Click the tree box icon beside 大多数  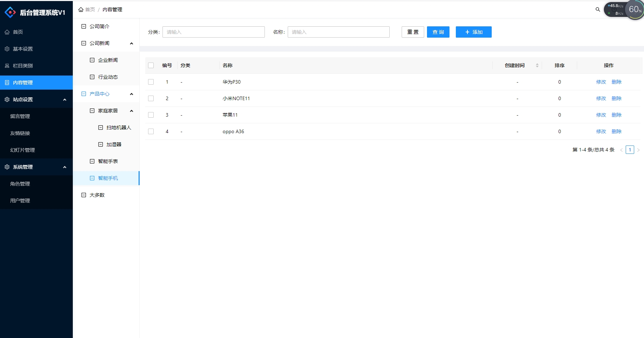(x=84, y=195)
